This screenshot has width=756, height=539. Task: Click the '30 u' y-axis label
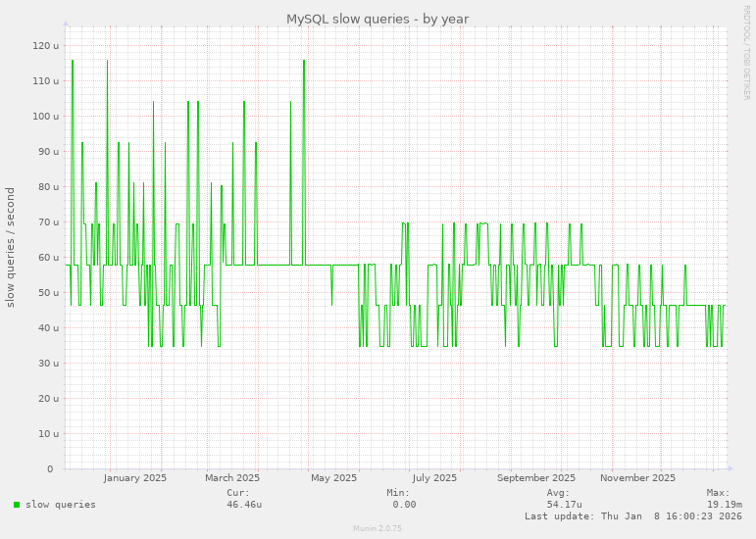tap(49, 363)
